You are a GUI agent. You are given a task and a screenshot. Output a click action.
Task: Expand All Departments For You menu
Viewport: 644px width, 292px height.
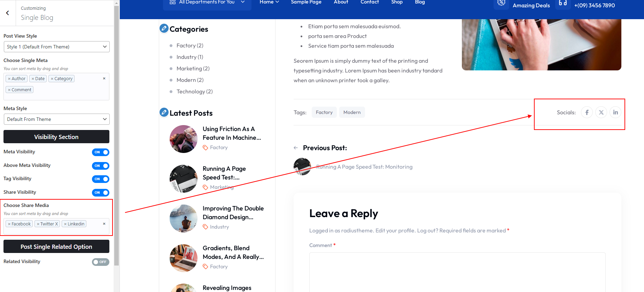[207, 3]
